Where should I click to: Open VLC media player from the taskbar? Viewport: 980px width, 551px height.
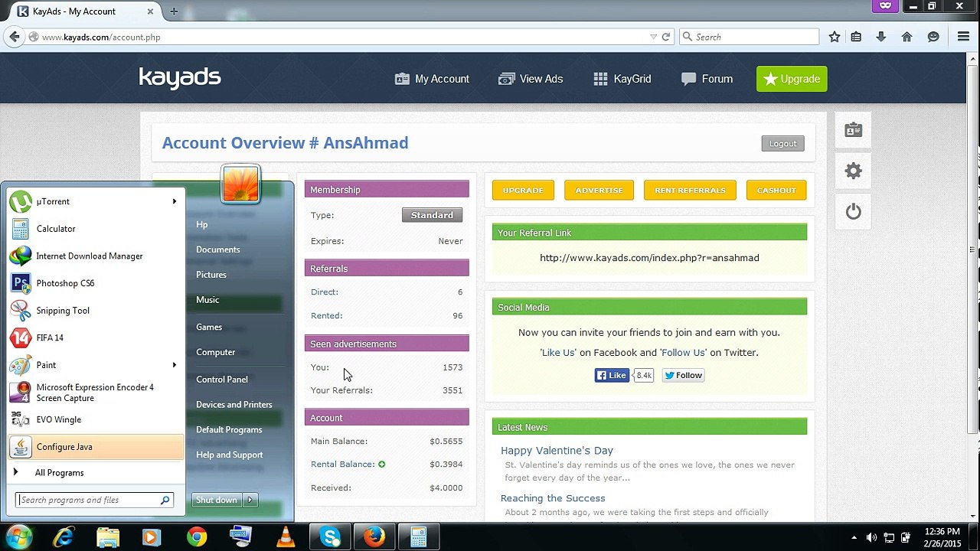coord(286,538)
